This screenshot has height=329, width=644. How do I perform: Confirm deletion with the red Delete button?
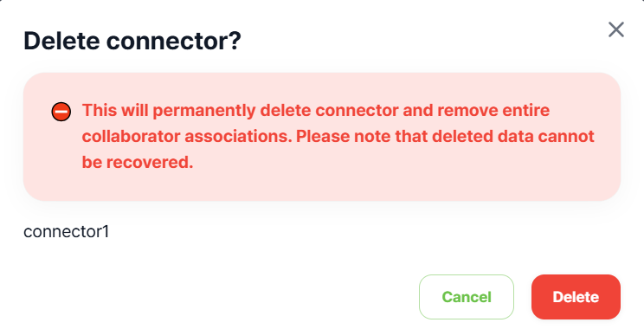(x=576, y=297)
